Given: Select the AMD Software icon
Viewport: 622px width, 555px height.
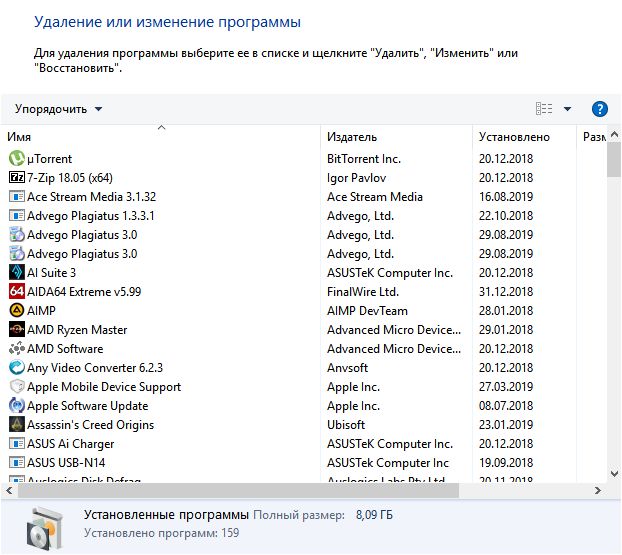Looking at the screenshot, I should pyautogui.click(x=17, y=348).
